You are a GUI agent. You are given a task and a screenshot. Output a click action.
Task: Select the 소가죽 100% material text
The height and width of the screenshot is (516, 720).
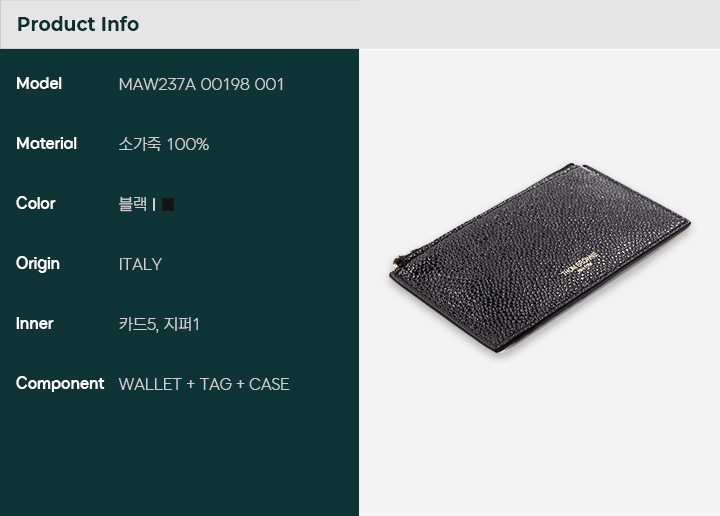[163, 144]
